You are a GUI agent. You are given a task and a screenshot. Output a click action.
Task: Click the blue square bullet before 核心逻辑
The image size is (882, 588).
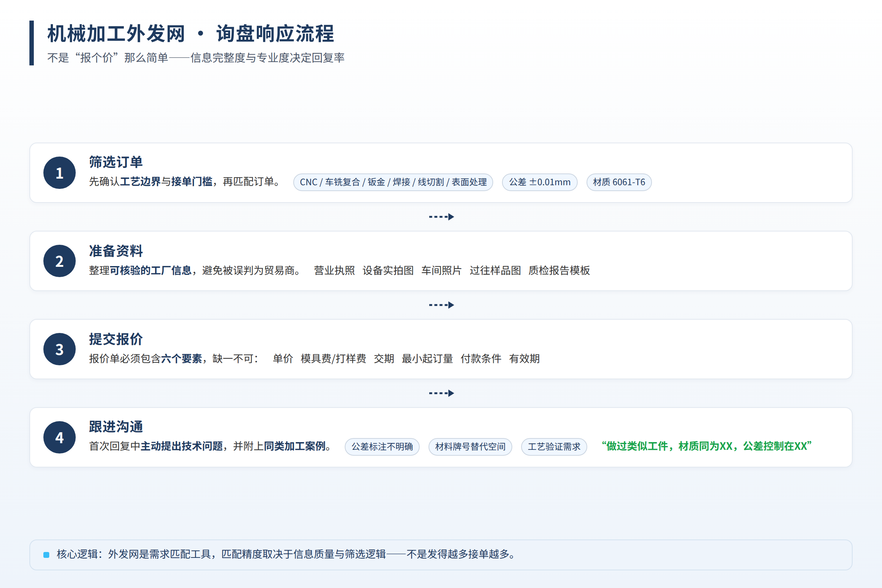[47, 555]
